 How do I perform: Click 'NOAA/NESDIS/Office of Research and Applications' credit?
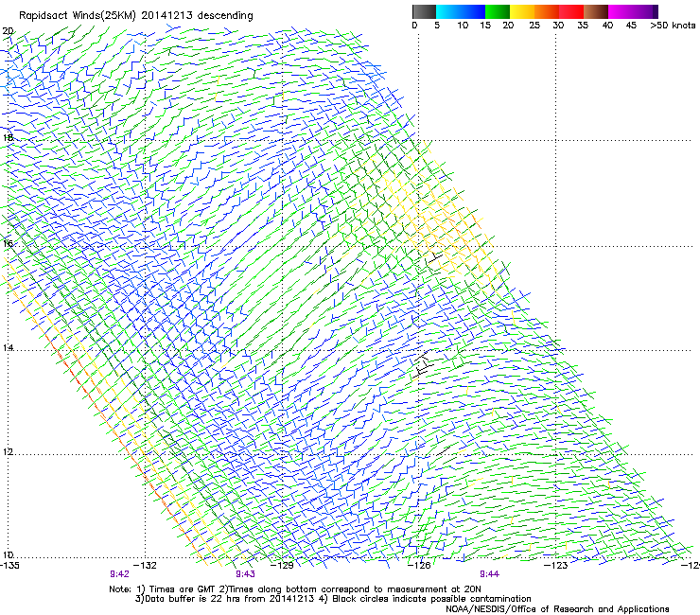(557, 609)
